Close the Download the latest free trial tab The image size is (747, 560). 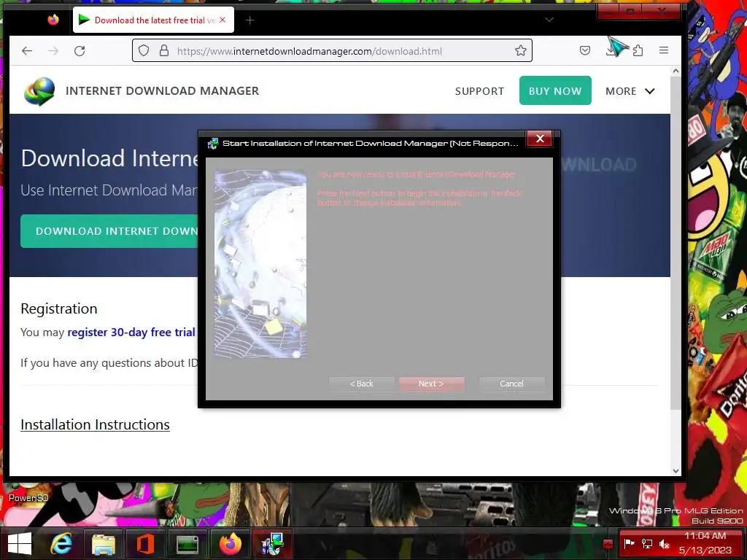(222, 20)
